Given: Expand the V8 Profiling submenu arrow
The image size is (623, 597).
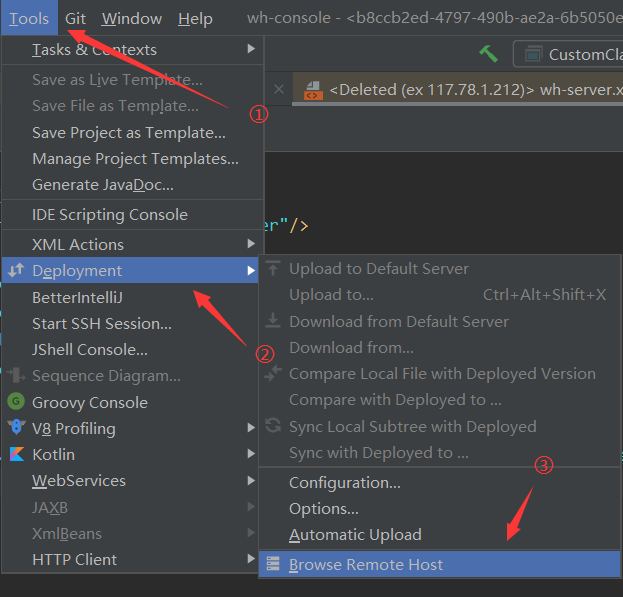Looking at the screenshot, I should (x=251, y=427).
